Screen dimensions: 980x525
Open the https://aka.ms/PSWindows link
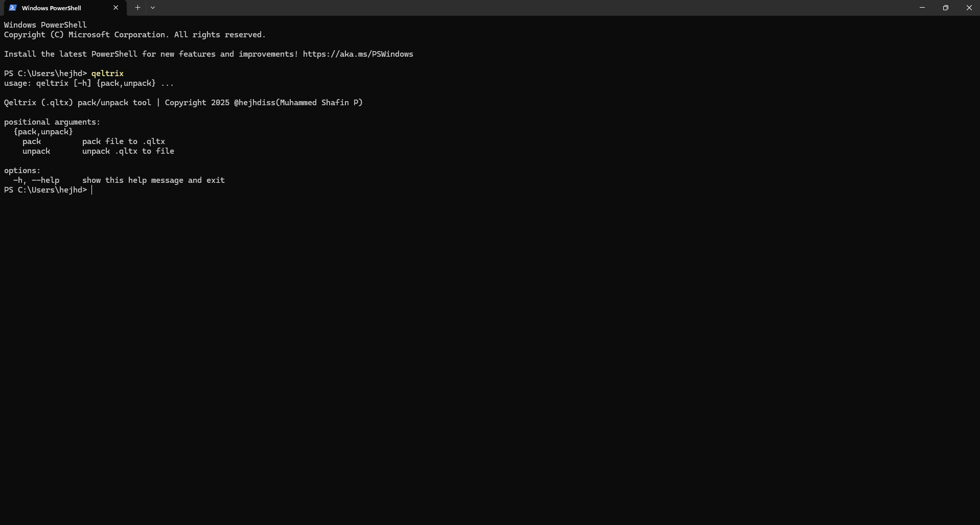tap(358, 54)
